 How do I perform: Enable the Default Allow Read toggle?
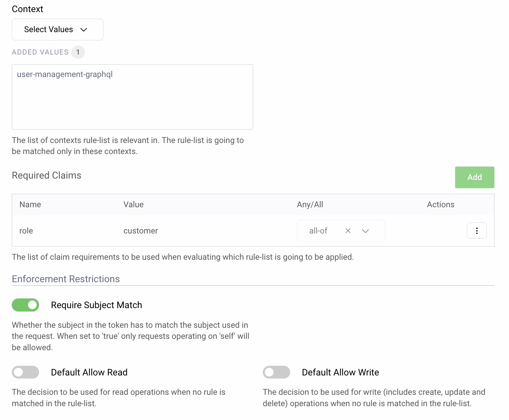26,372
